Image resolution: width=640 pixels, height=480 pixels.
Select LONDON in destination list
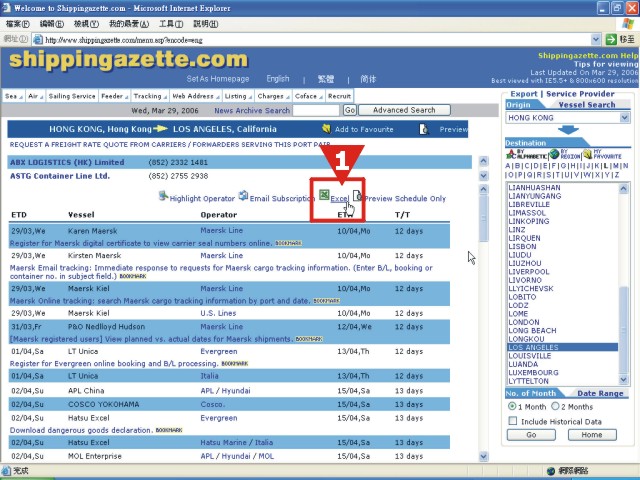[x=524, y=322]
